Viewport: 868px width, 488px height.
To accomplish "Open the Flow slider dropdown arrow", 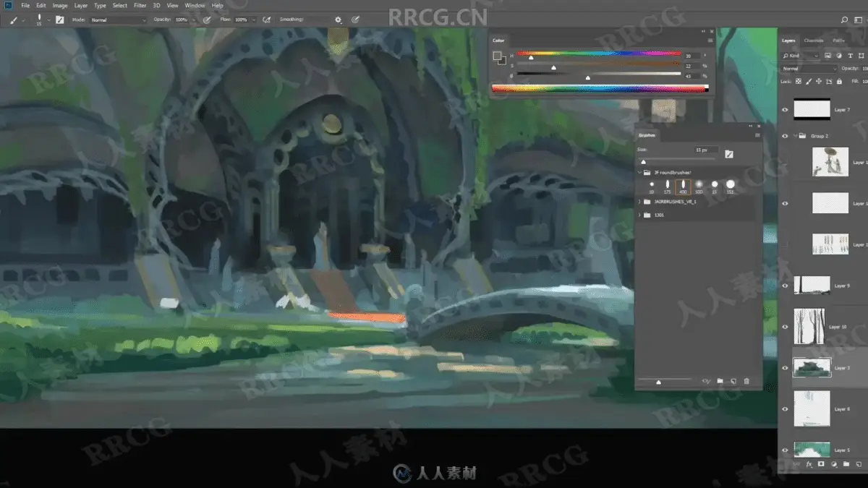I will [x=252, y=20].
